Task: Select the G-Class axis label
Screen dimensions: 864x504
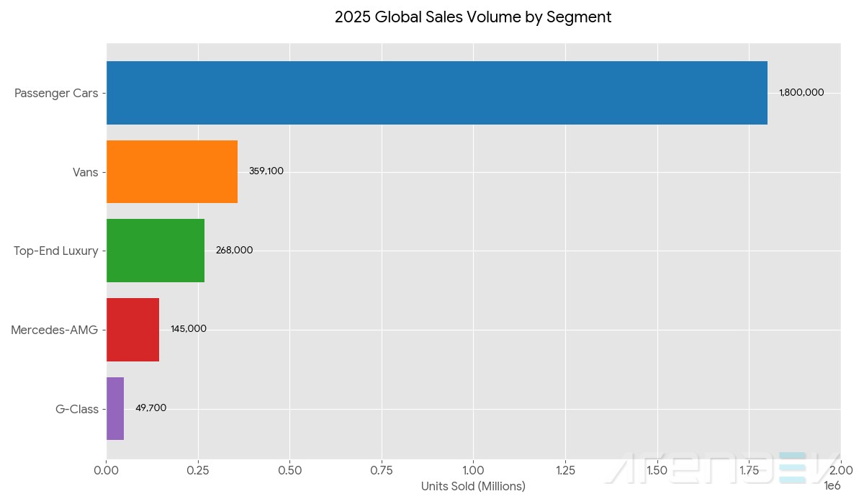Action: pos(76,409)
